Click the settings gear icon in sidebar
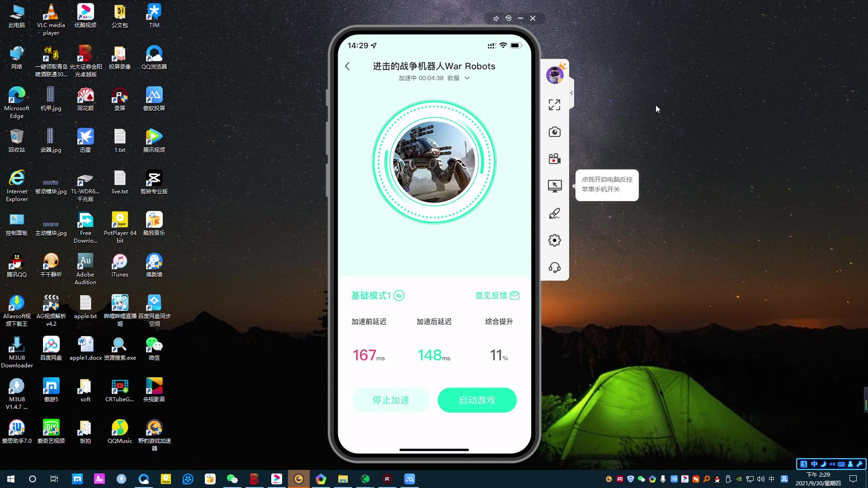The height and width of the screenshot is (488, 868). [x=554, y=241]
